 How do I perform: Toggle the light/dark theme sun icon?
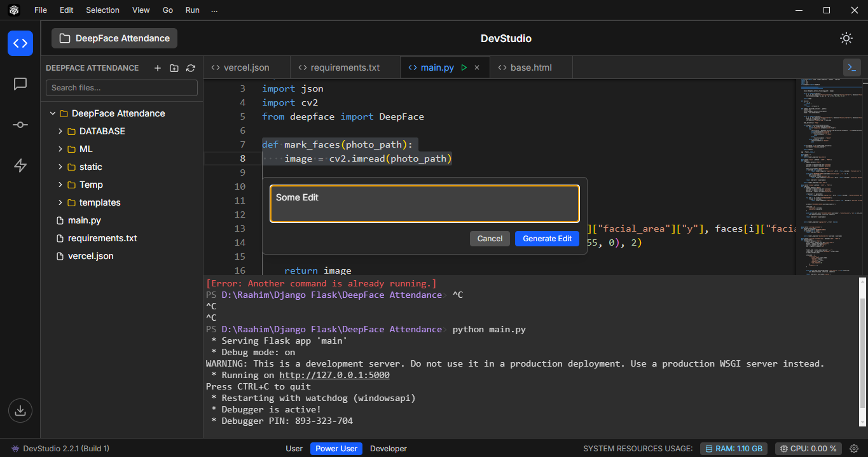point(846,38)
